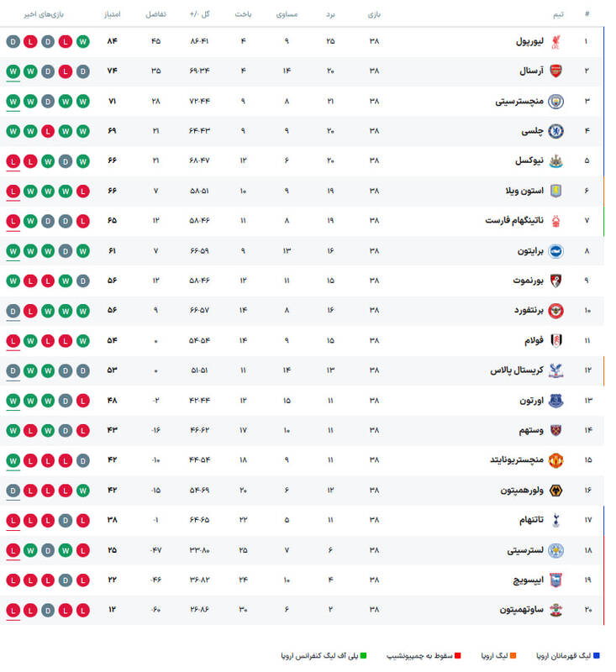Select the Brighton club logo
The width and height of the screenshot is (616, 672).
pyautogui.click(x=555, y=251)
